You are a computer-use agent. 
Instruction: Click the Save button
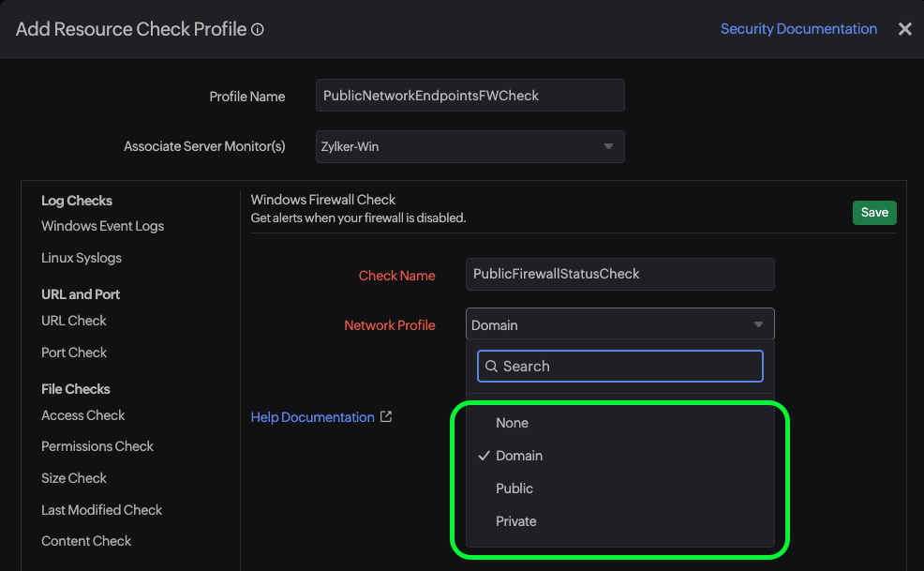tap(873, 212)
